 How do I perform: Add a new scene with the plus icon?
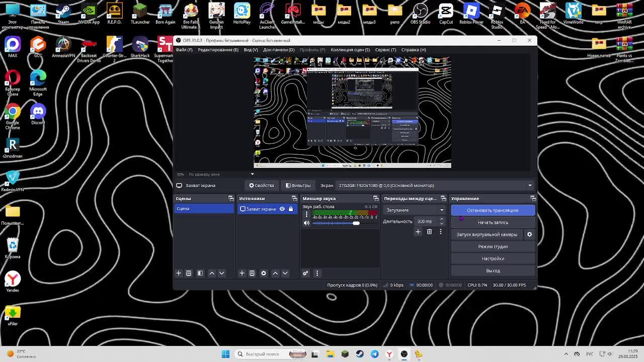(x=179, y=273)
